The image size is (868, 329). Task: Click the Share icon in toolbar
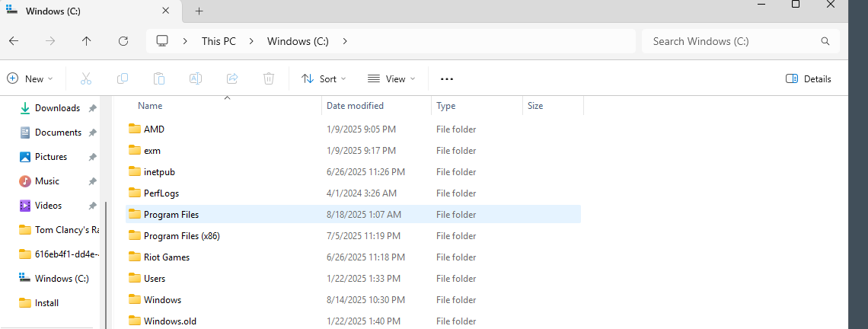pyautogui.click(x=232, y=78)
